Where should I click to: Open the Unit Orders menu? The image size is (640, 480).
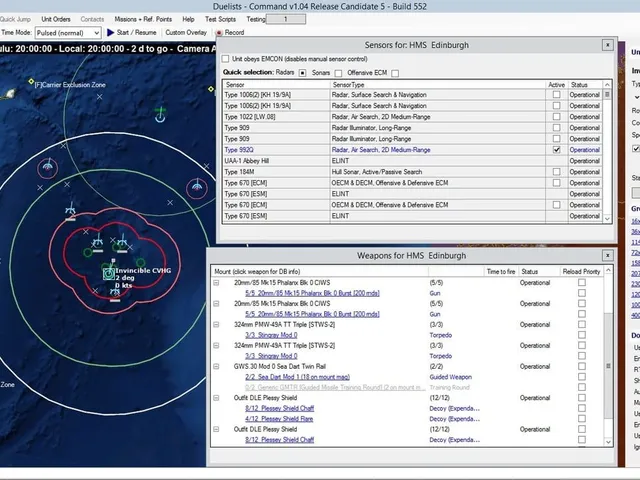(56, 19)
